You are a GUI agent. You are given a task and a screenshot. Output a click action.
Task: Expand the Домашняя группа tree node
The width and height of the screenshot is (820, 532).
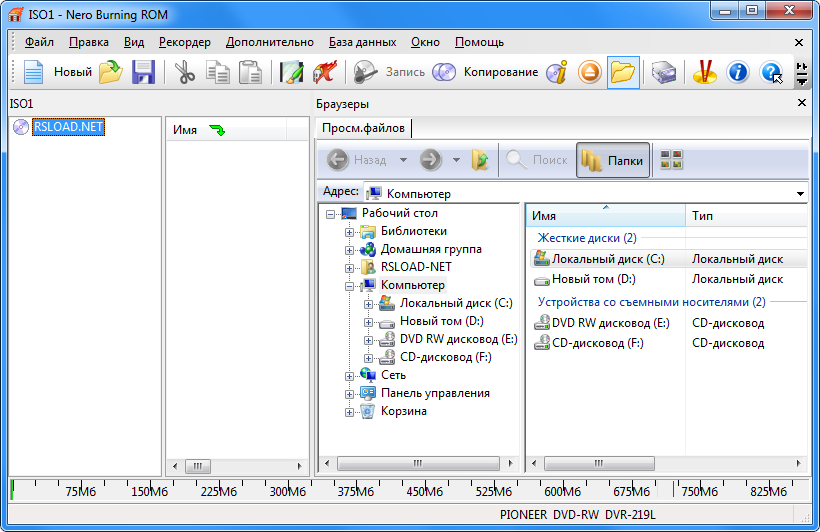(x=349, y=250)
